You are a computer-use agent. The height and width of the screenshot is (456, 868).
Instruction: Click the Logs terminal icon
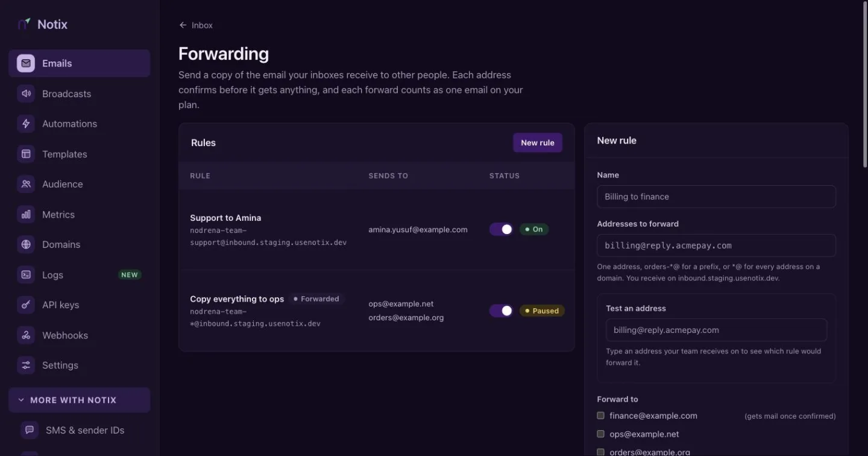(26, 274)
